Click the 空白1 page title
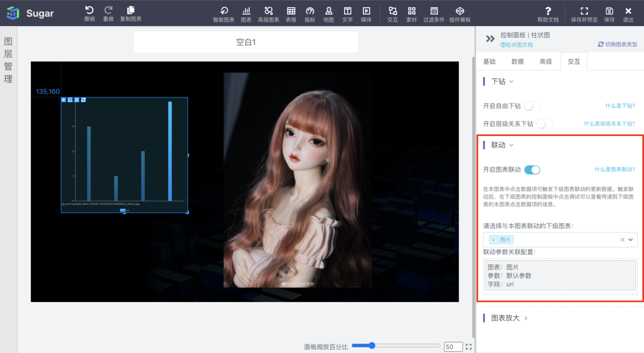 click(x=246, y=42)
